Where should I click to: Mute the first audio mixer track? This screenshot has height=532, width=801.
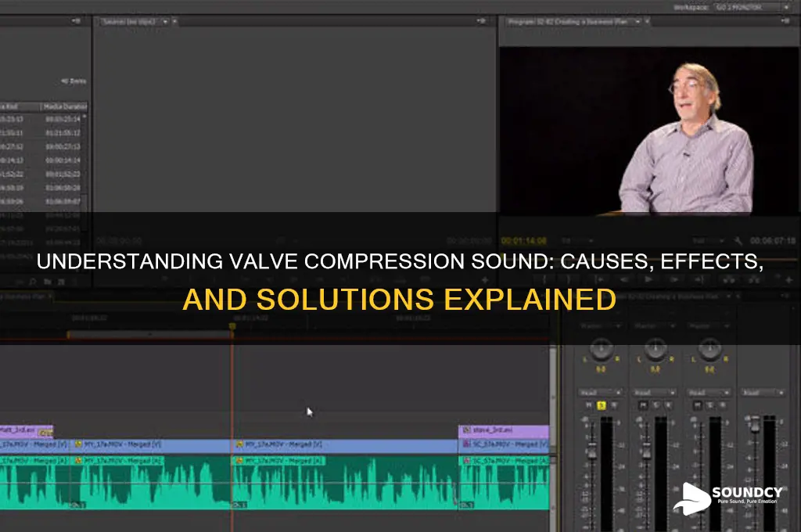tap(588, 405)
